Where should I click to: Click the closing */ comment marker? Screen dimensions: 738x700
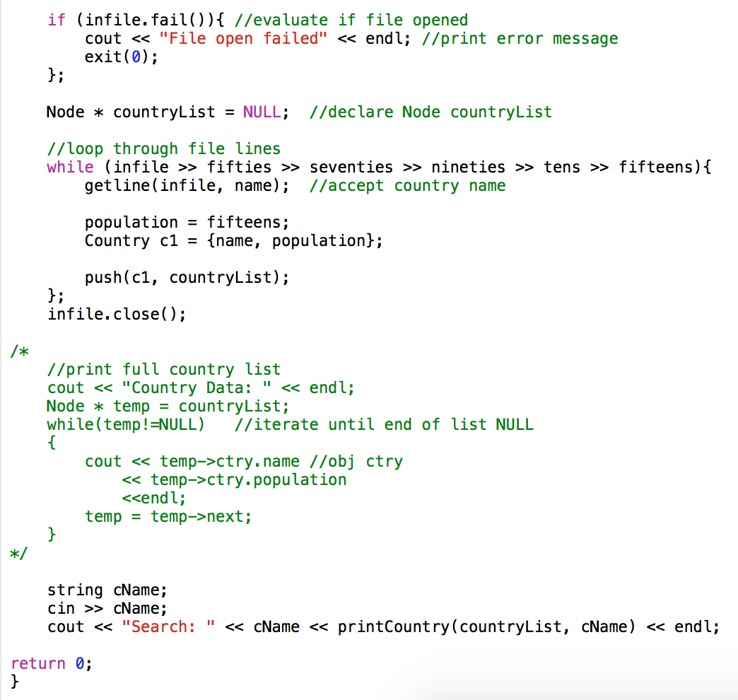tap(19, 553)
